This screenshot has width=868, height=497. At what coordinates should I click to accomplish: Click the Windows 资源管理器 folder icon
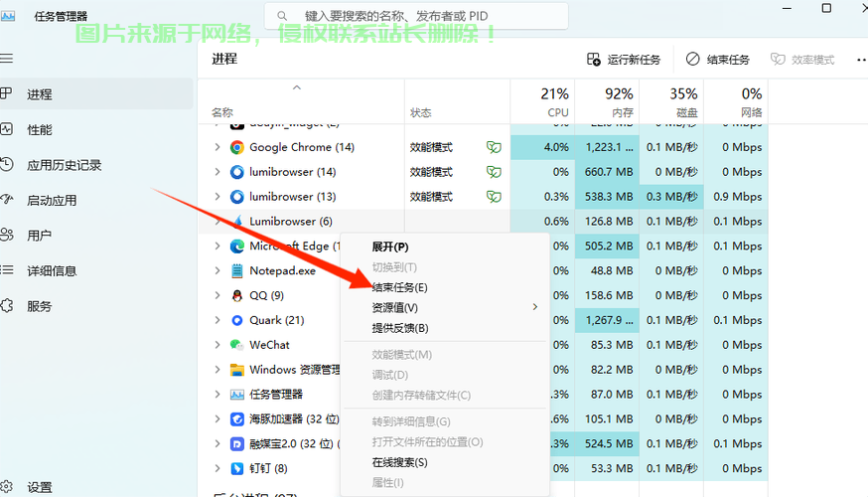point(237,370)
